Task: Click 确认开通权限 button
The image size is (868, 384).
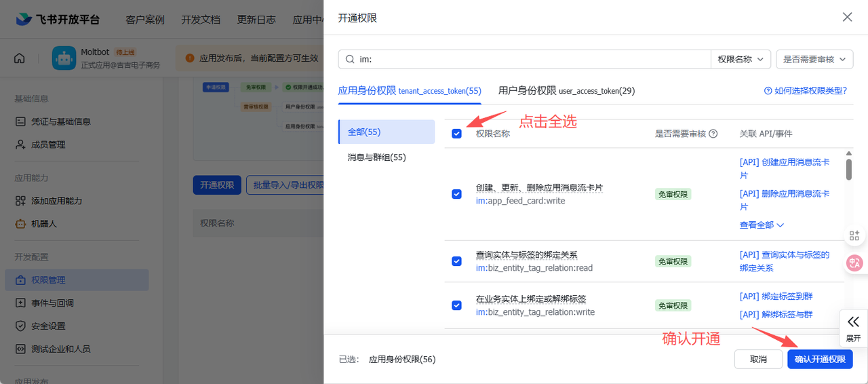Action: (819, 359)
